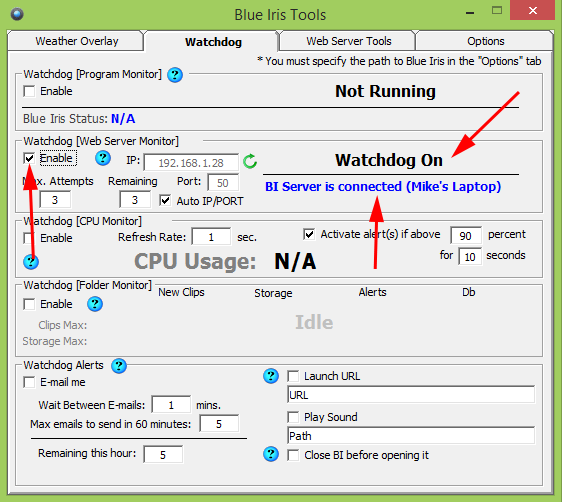Enable the CPU Monitor checkbox
This screenshot has height=502, width=562.
click(x=29, y=238)
